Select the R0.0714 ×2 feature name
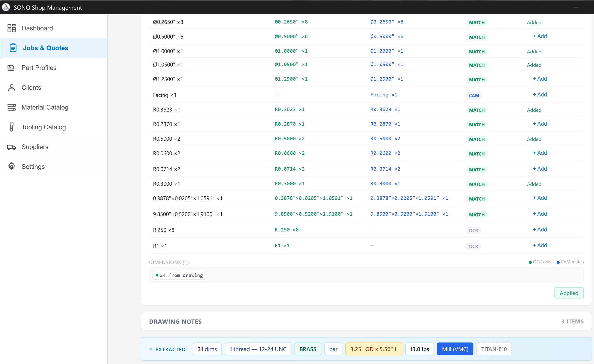594x364 pixels. click(166, 169)
